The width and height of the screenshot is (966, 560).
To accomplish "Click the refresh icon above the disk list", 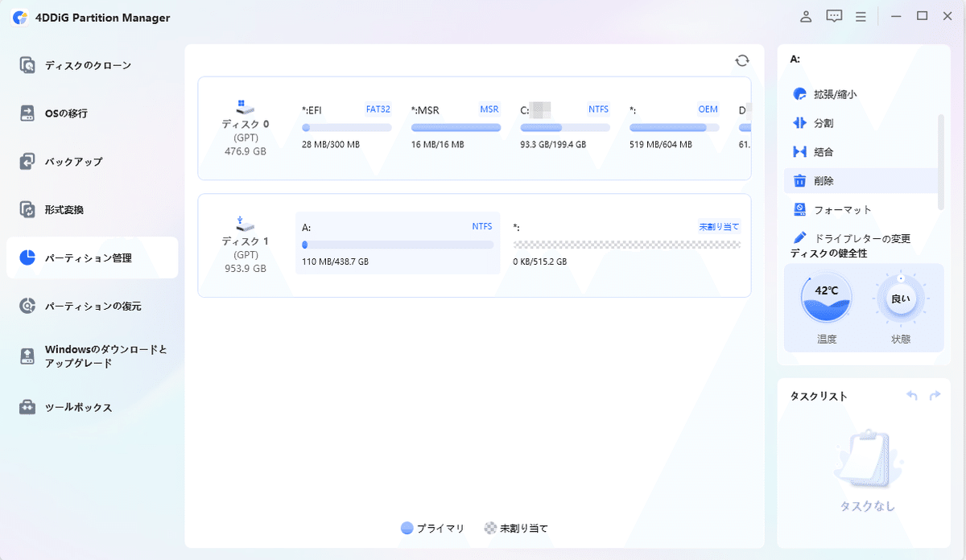I will pyautogui.click(x=741, y=60).
